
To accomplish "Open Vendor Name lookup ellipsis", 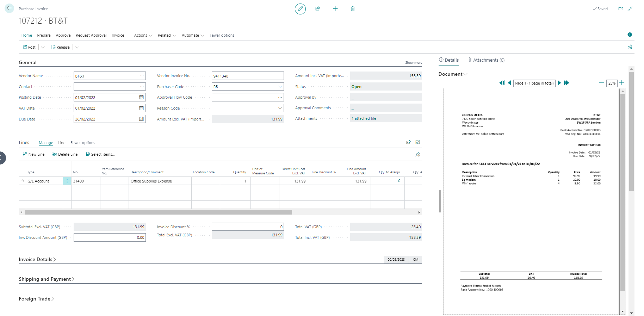I will pos(142,76).
